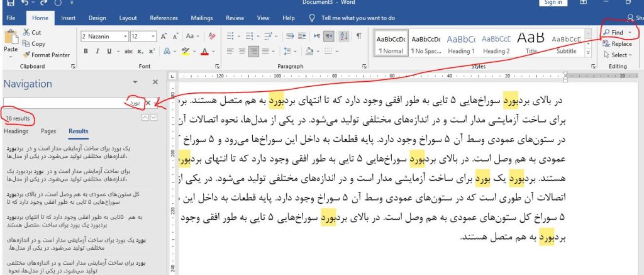Switch to Headings tab in Navigation

pyautogui.click(x=16, y=132)
